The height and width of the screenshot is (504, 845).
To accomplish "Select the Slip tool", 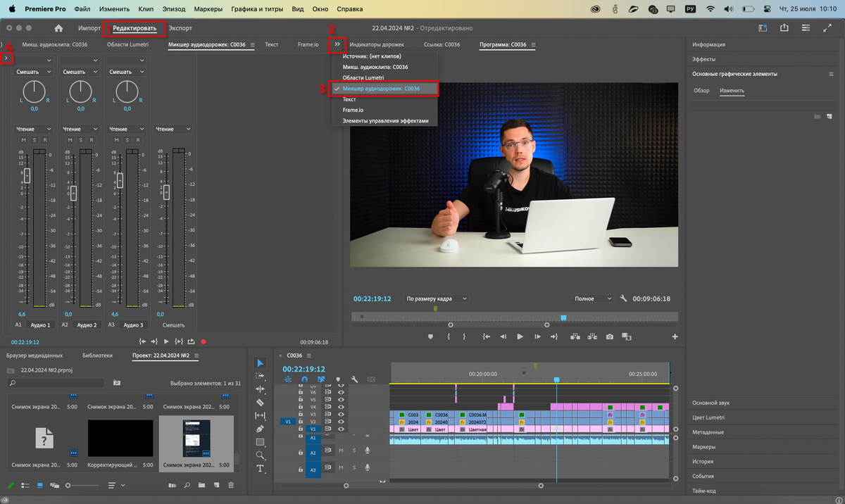I will click(260, 415).
